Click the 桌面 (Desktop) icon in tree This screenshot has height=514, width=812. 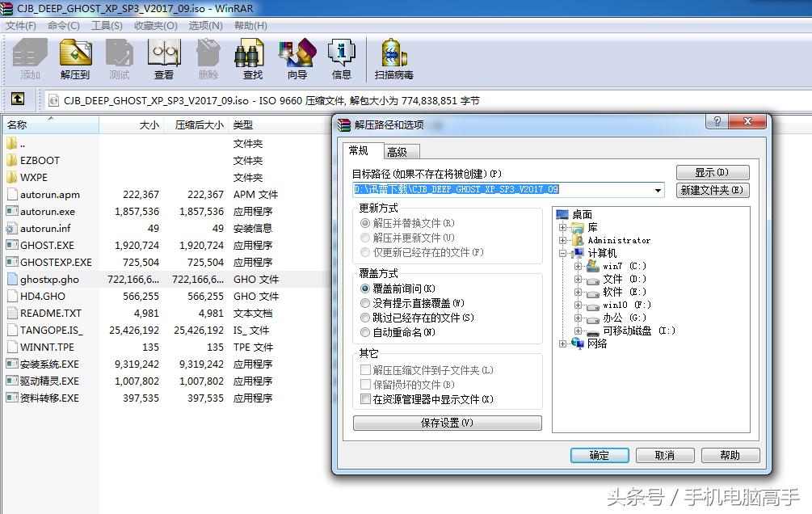tap(562, 214)
